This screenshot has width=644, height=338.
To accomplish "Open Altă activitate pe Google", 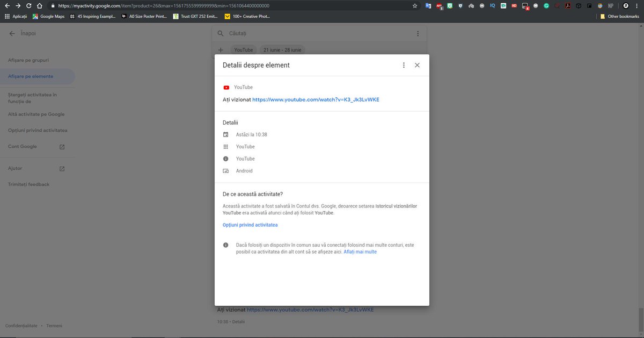I will [36, 114].
